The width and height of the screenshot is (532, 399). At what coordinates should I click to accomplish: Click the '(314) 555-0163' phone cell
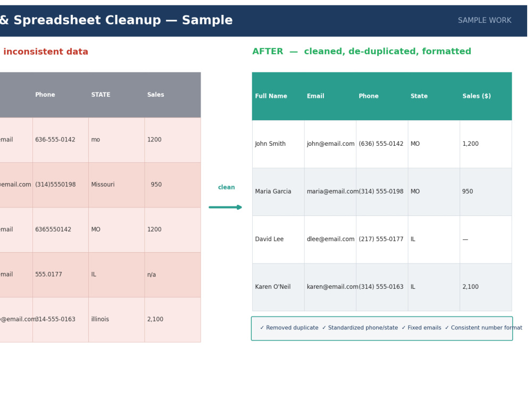pos(381,287)
